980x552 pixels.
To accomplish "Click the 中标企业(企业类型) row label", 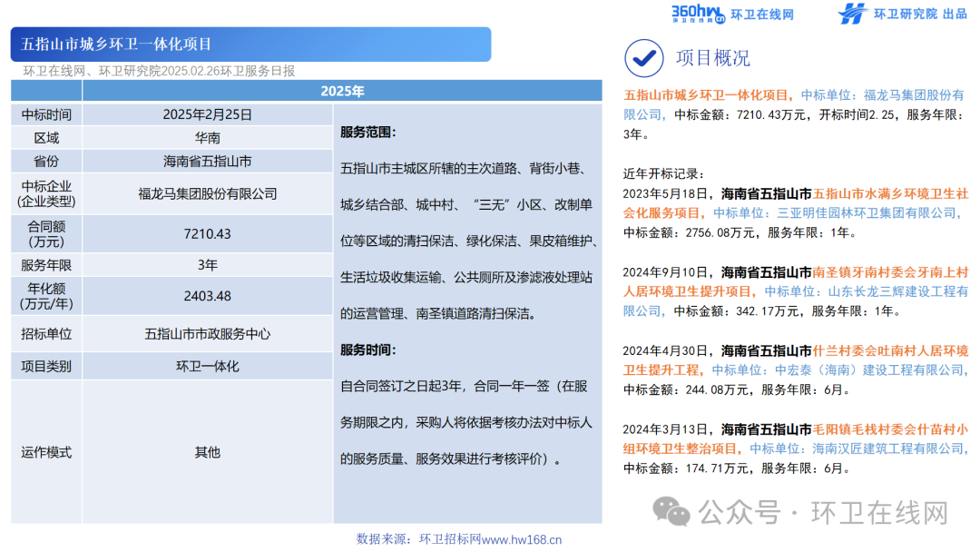I will [46, 193].
